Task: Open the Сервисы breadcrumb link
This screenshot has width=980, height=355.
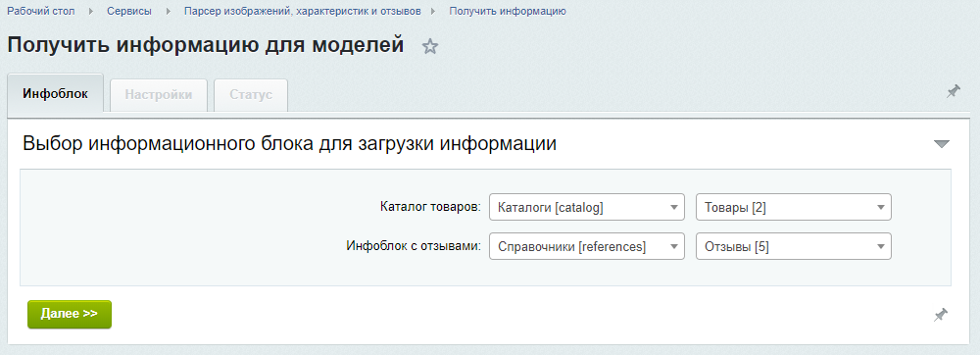Action: [129, 11]
